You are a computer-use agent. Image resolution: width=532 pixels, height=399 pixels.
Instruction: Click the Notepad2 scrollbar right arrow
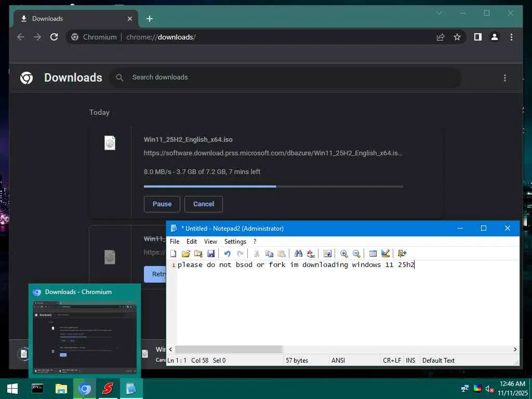coord(515,349)
